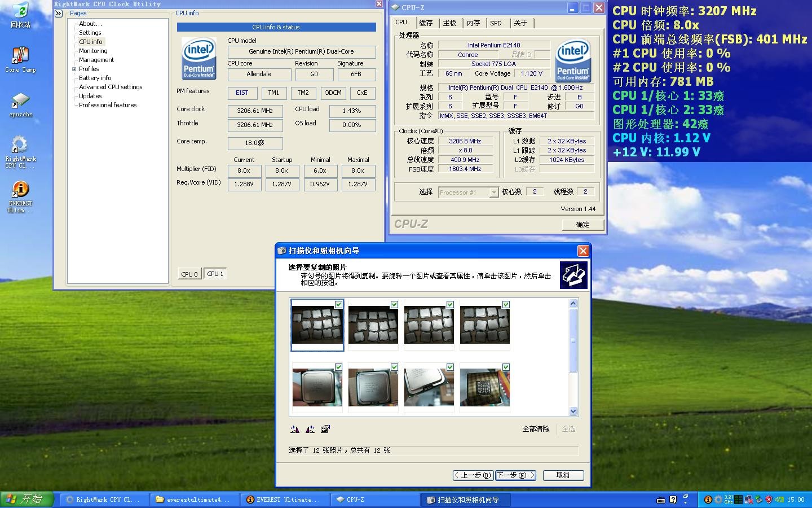Switch to the 内存 tab in CPU-Z
This screenshot has height=508, width=812.
click(473, 23)
